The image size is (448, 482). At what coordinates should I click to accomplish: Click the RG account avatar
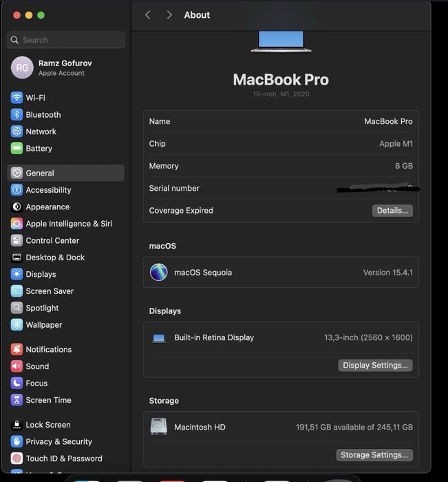(22, 67)
